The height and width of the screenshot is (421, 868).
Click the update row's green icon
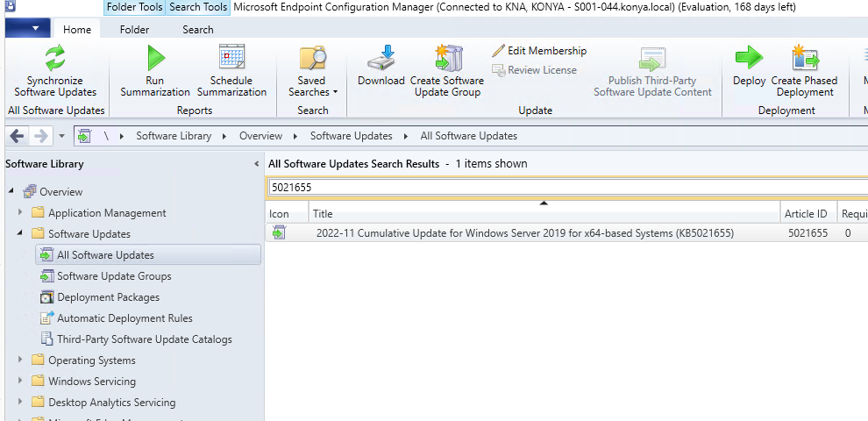click(279, 233)
